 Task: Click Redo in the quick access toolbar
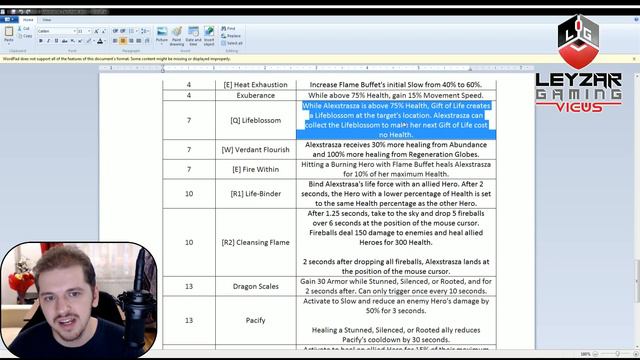coord(28,11)
